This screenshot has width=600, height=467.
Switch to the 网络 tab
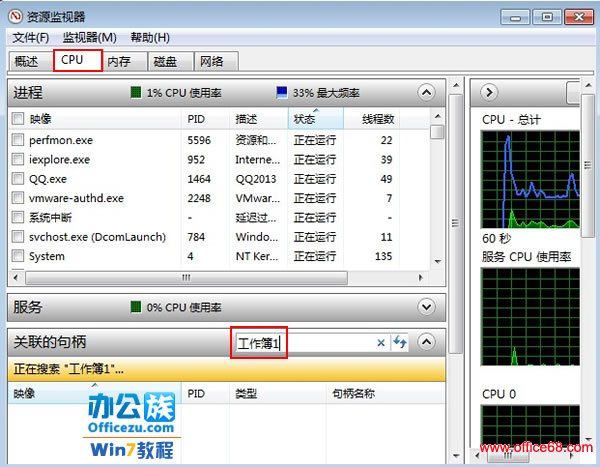217,61
